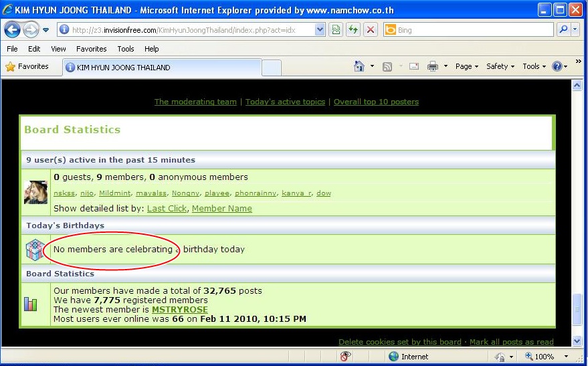Image resolution: width=588 pixels, height=366 pixels.
Task: Click Mark all posts as read
Action: tap(512, 342)
